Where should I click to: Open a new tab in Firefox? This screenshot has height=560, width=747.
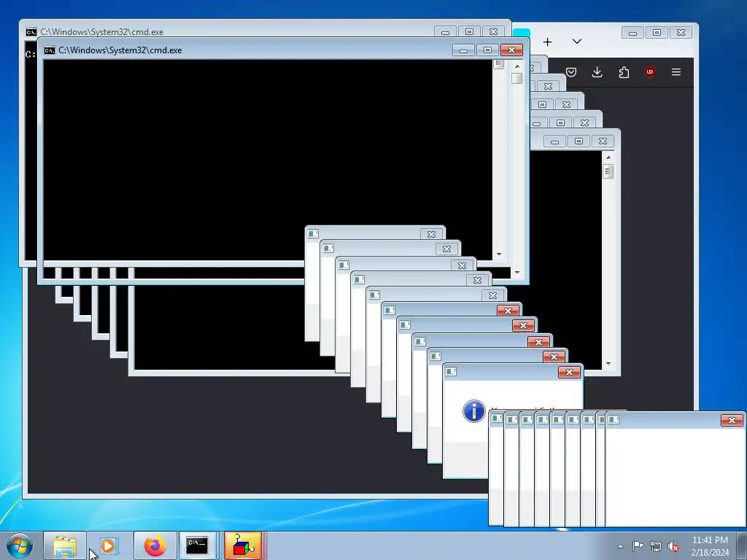coord(547,42)
